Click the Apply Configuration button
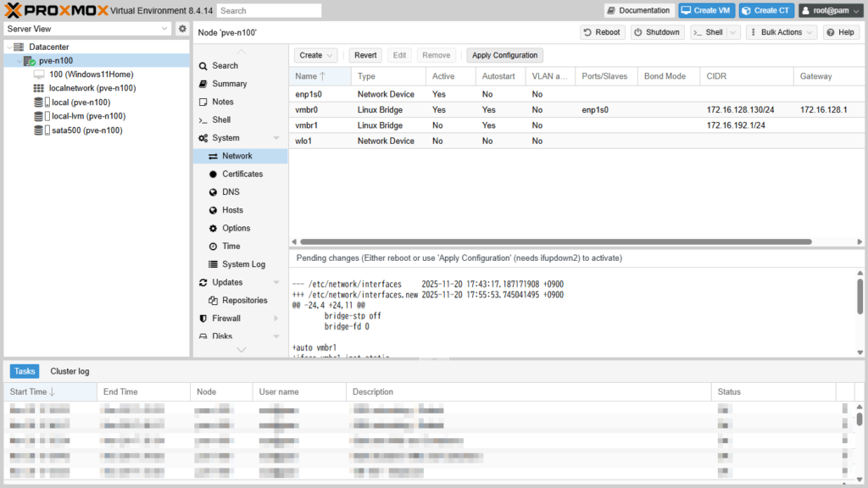This screenshot has width=868, height=488. (504, 55)
